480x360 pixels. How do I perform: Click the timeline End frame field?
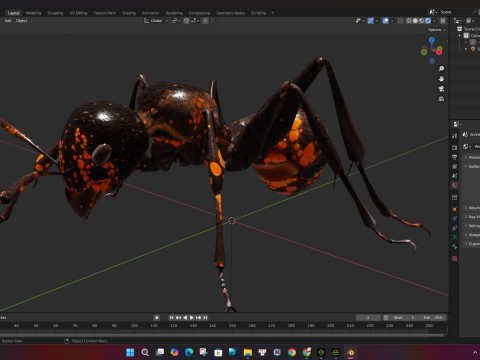point(433,318)
